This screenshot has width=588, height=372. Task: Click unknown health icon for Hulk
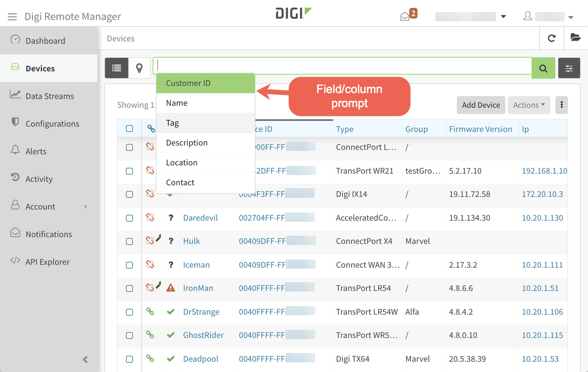coord(171,241)
